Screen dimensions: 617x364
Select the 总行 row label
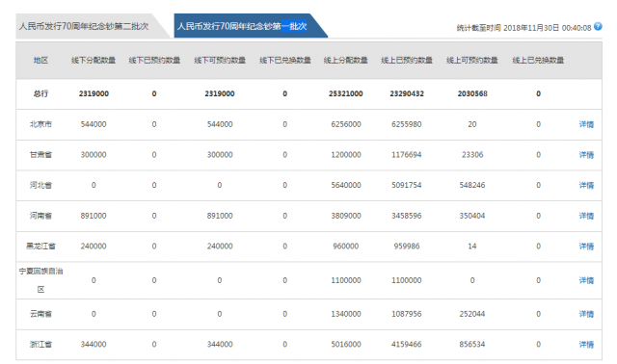[x=40, y=93]
